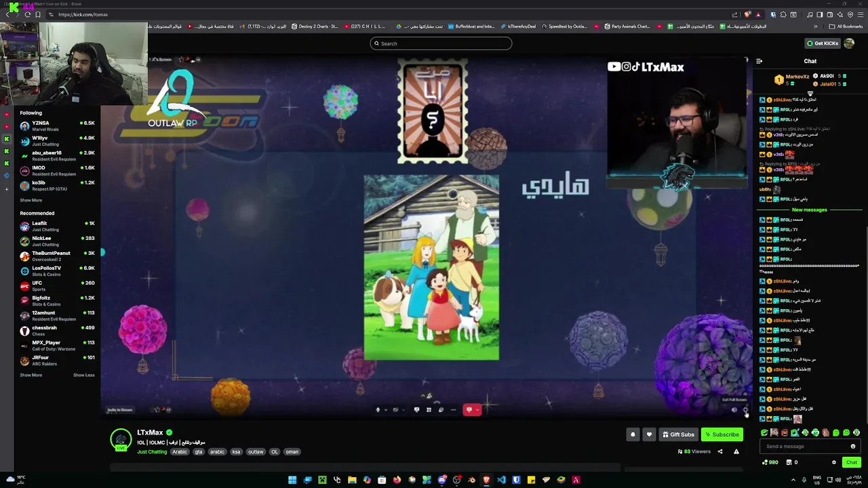Open the LTxMax streamer avatar
Image resolution: width=868 pixels, height=488 pixels.
121,440
